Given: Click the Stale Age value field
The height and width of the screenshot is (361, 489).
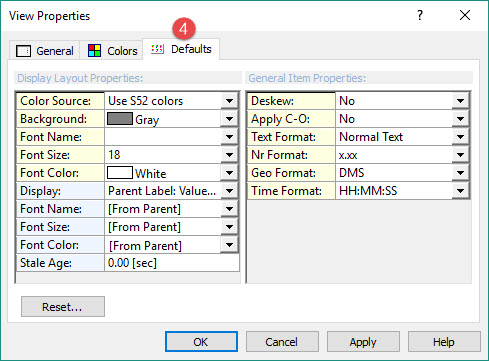Looking at the screenshot, I should coord(172,263).
